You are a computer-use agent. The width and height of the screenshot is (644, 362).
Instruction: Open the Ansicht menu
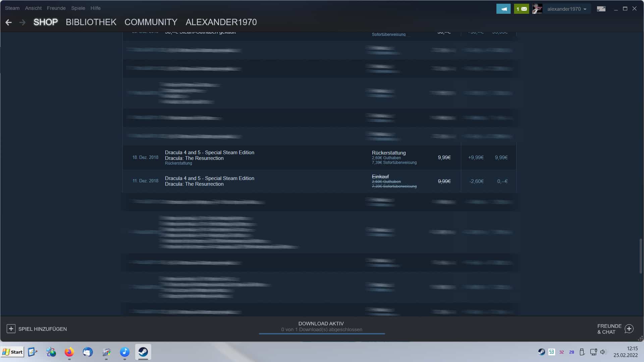[33, 8]
